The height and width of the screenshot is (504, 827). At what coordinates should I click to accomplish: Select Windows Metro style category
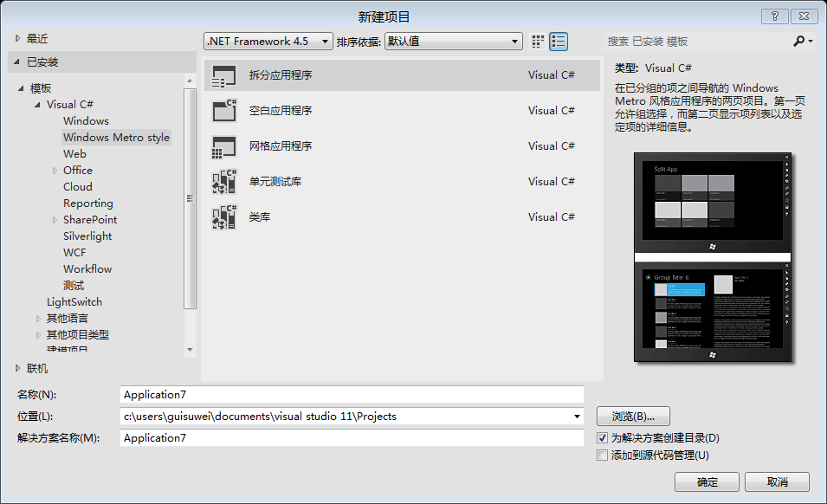[x=117, y=138]
